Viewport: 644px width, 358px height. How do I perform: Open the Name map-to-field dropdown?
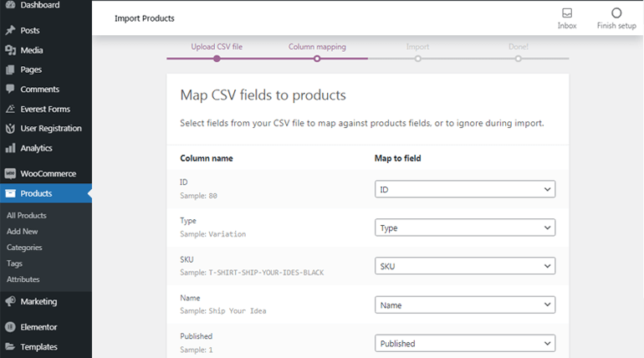pyautogui.click(x=465, y=304)
